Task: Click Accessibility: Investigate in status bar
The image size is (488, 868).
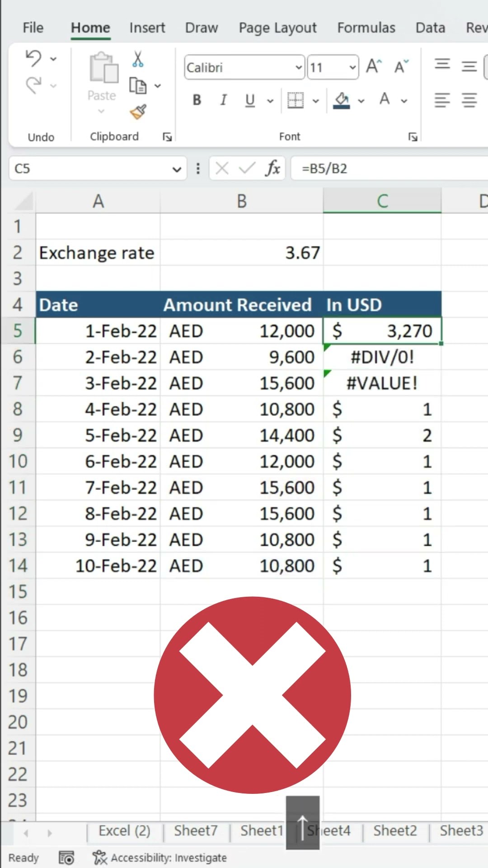Action: tap(160, 858)
